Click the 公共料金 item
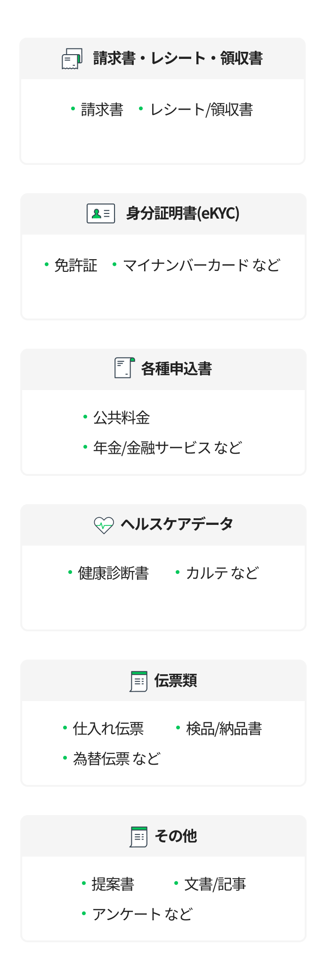 click(x=122, y=417)
